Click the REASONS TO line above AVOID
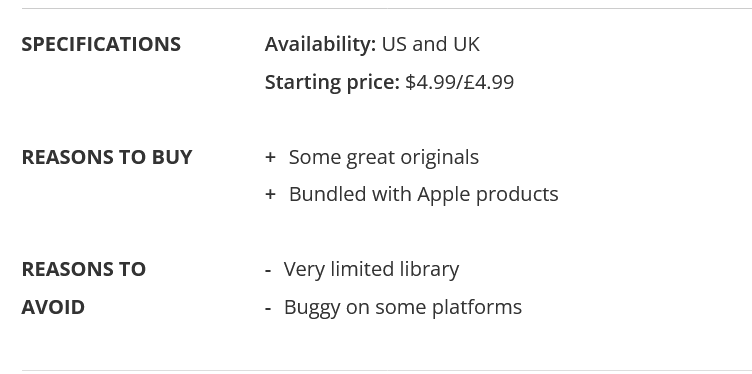The height and width of the screenshot is (374, 752). click(x=83, y=269)
